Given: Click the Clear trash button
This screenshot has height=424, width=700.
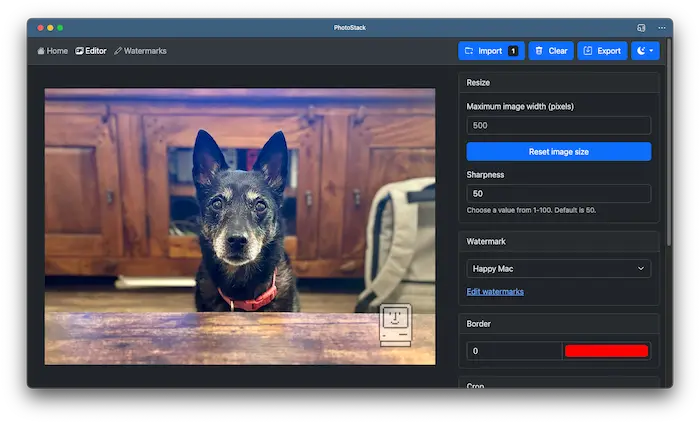Looking at the screenshot, I should pos(551,51).
